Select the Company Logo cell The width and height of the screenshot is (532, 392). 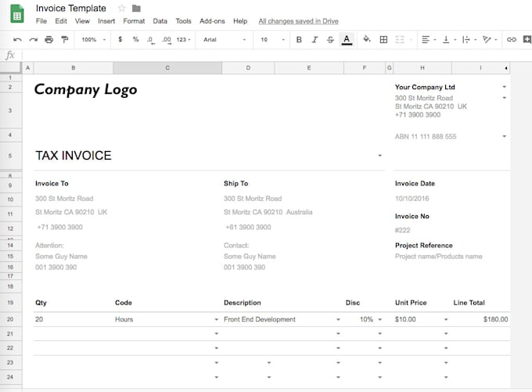click(86, 90)
